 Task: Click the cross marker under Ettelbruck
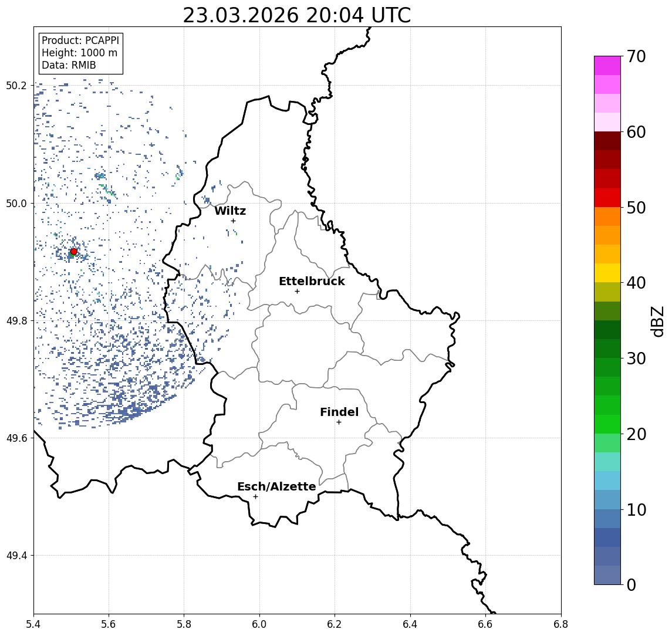297,292
